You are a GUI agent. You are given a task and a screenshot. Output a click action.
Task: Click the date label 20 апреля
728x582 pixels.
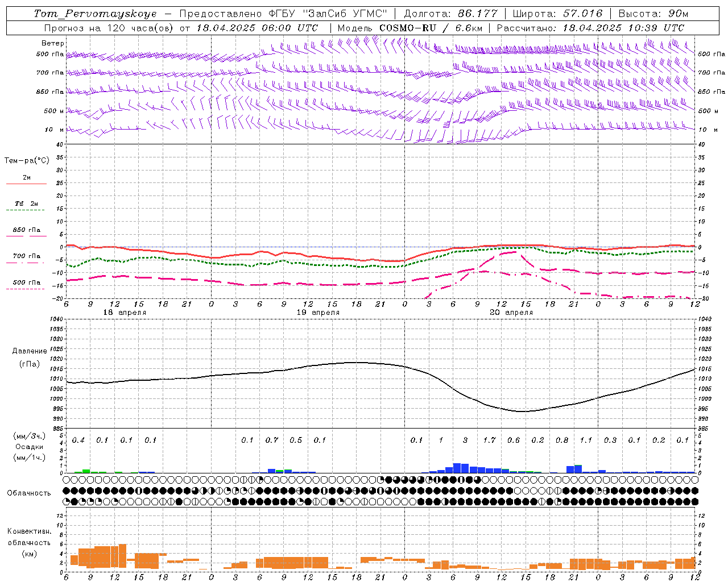511,313
